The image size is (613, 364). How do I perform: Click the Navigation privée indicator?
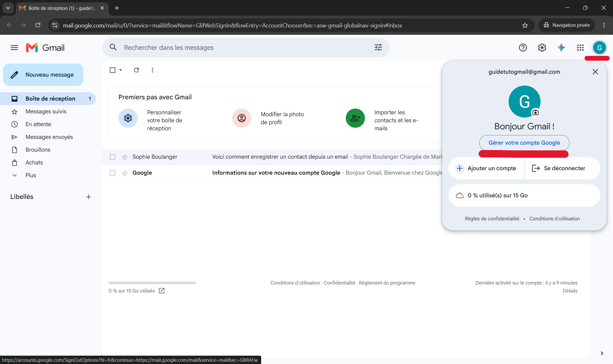tap(566, 25)
